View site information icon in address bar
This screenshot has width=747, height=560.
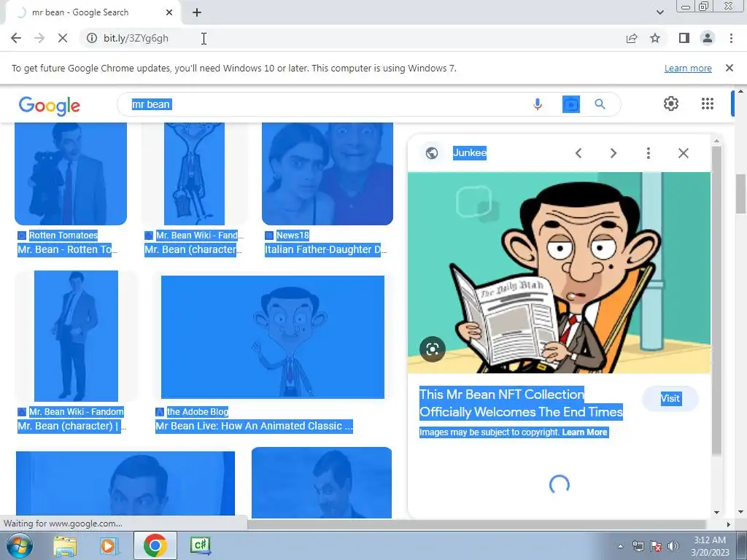91,38
